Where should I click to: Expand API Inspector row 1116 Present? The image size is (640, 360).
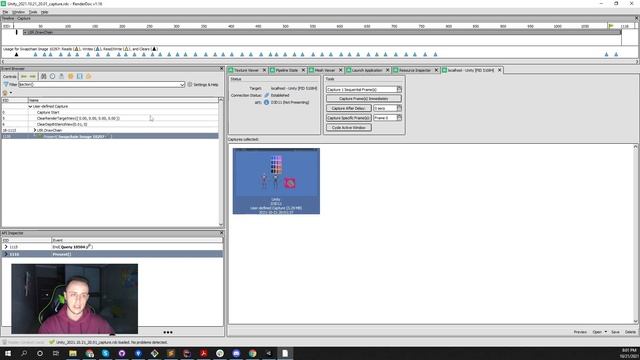tap(6, 254)
